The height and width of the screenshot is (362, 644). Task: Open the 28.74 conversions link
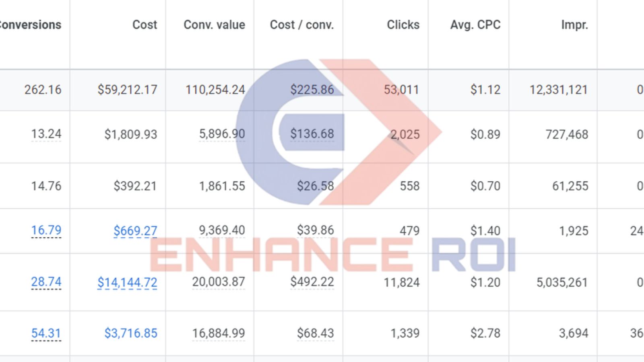(x=46, y=282)
